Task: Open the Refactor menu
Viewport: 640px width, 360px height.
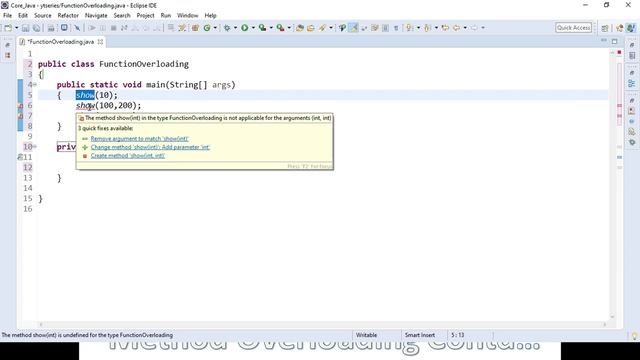Action: tap(68, 16)
